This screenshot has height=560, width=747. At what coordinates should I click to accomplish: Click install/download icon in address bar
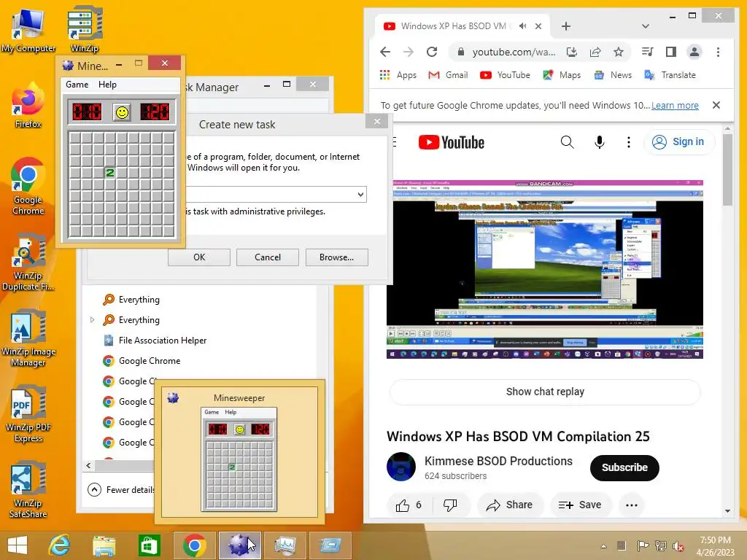(572, 52)
